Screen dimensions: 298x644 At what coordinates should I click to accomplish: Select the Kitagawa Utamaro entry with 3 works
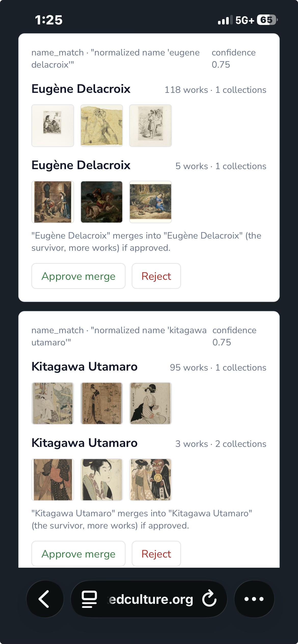tap(85, 443)
